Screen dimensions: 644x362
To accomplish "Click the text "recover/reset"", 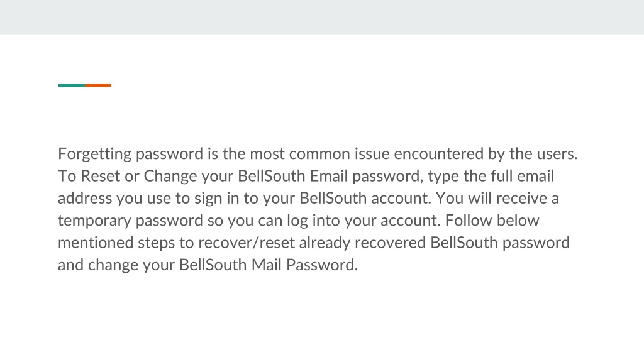I will (247, 243).
